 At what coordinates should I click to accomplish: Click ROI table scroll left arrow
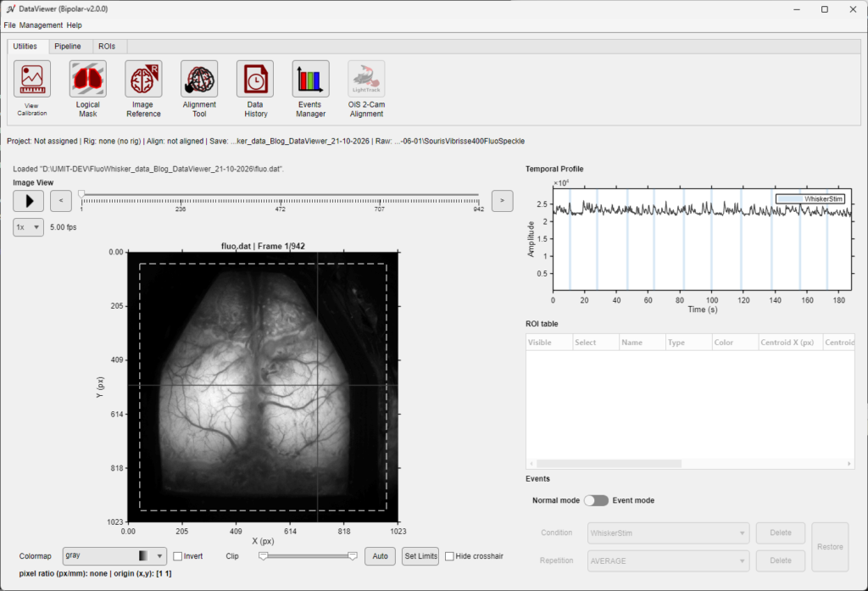531,464
